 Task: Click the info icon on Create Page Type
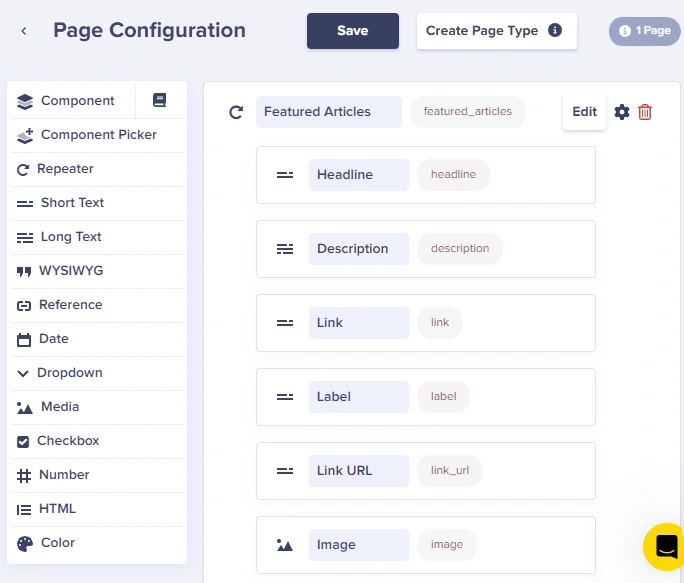pos(554,30)
